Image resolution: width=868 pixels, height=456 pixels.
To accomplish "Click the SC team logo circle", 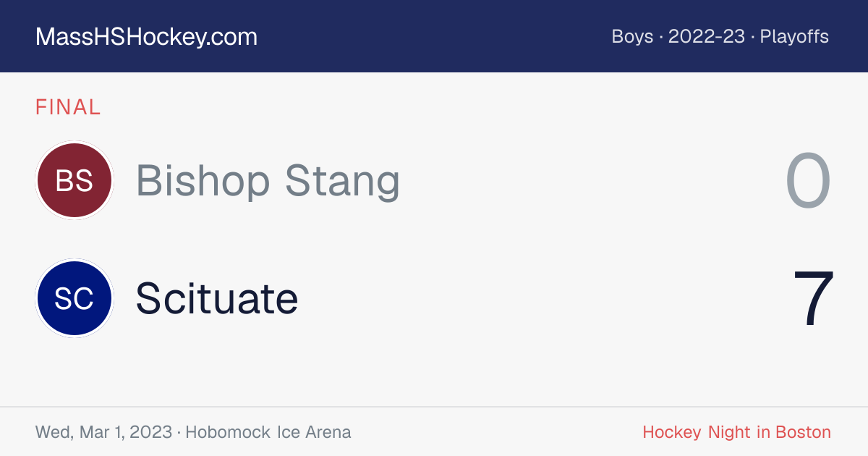I will coord(75,298).
